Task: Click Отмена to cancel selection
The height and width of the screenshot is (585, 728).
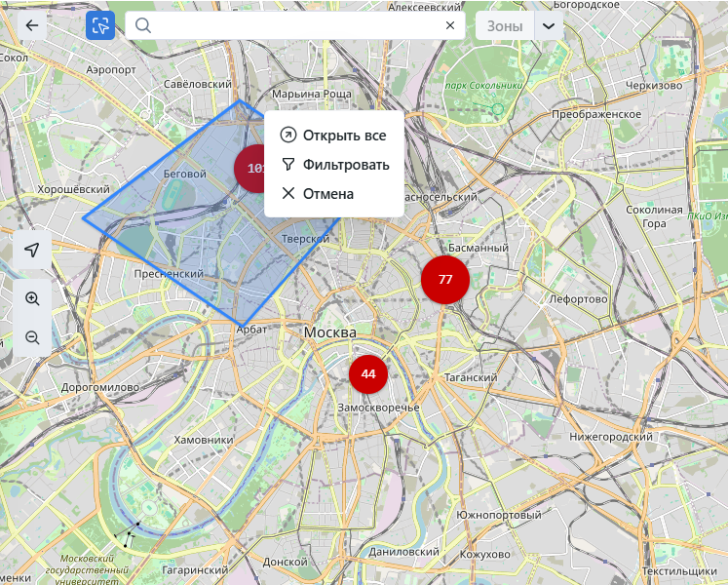Action: (327, 194)
